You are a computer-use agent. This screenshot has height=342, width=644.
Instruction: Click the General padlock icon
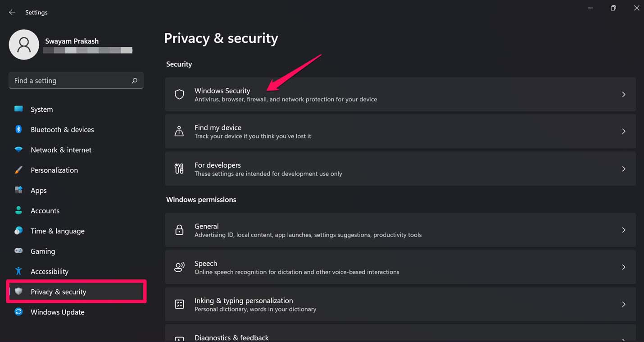[x=179, y=230]
